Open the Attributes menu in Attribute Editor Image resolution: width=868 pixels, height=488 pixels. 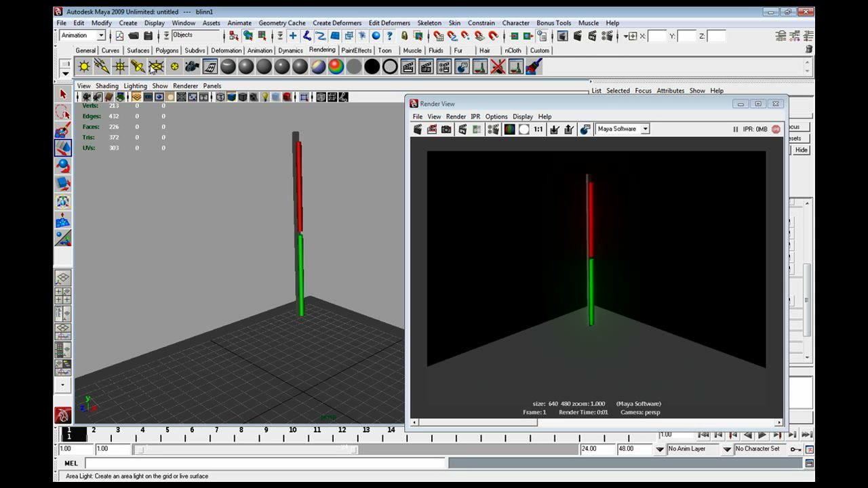[x=670, y=91]
